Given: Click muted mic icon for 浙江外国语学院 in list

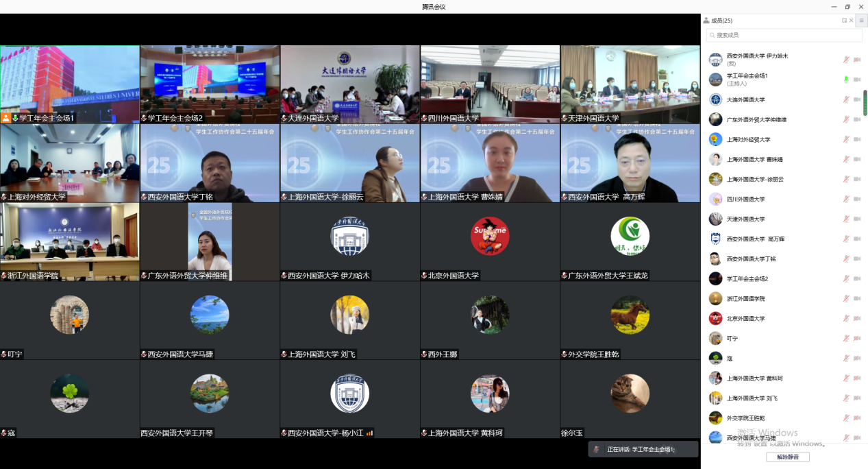Looking at the screenshot, I should (846, 298).
